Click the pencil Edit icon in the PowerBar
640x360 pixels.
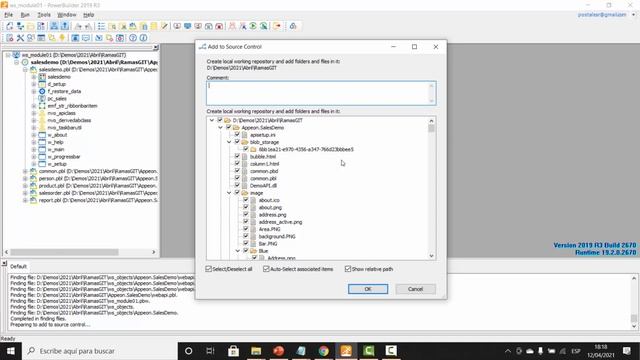click(x=164, y=26)
